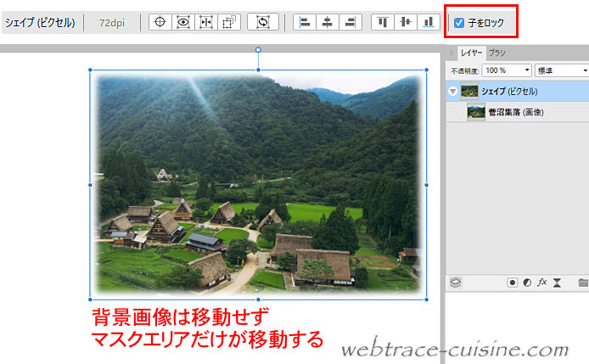The width and height of the screenshot is (589, 364).
Task: Align top using the toolbar icon
Action: click(x=384, y=22)
